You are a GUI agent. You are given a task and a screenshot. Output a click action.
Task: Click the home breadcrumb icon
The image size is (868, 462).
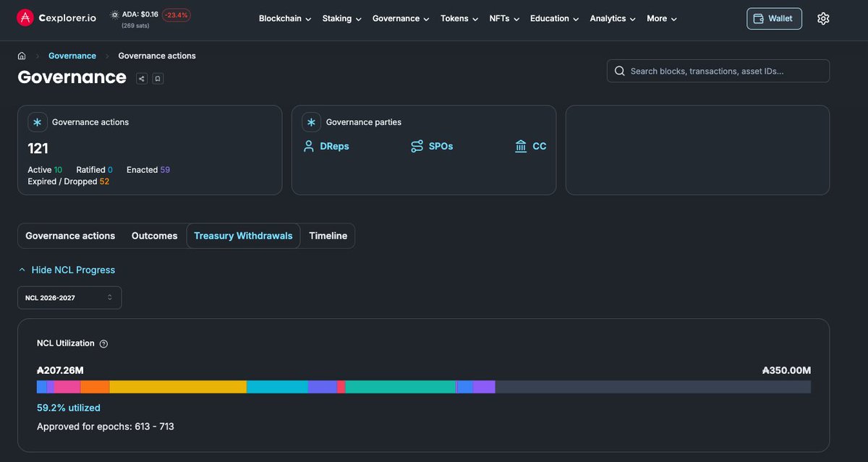coord(22,56)
